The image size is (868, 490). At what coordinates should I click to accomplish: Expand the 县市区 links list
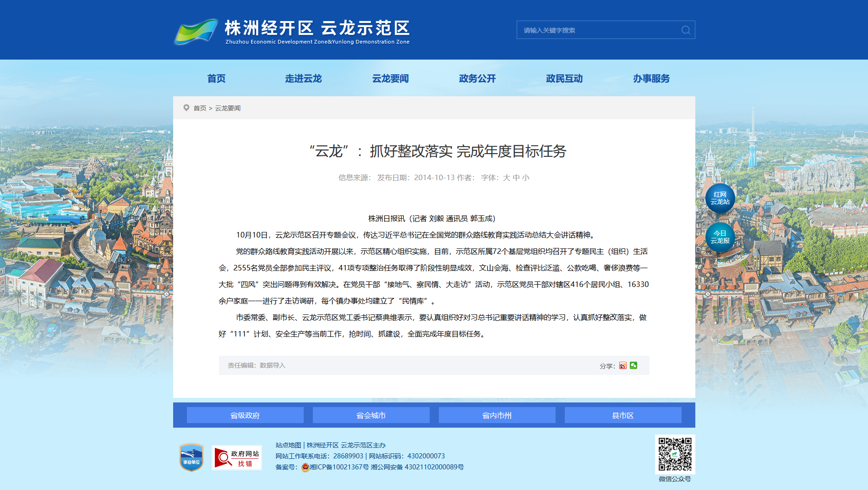(x=623, y=415)
